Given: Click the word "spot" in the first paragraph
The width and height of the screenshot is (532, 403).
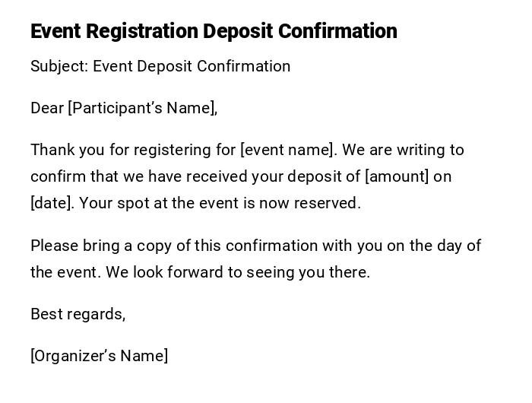Looking at the screenshot, I should tap(128, 203).
